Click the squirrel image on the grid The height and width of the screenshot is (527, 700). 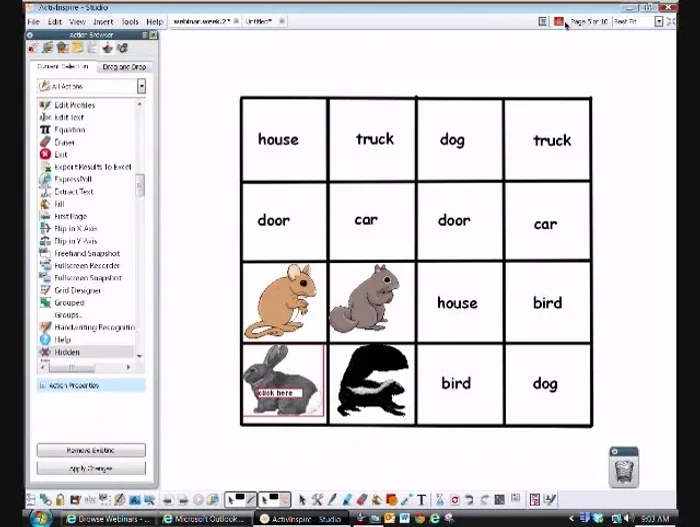tap(364, 297)
